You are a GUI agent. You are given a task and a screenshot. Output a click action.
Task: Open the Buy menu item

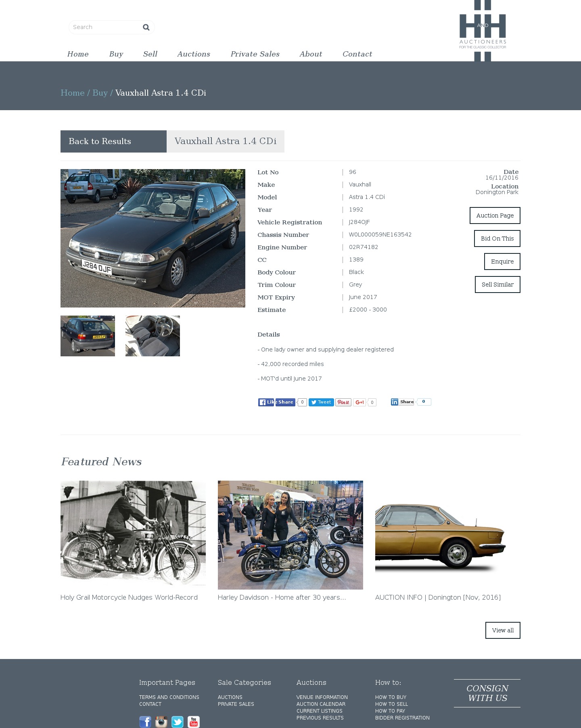116,54
